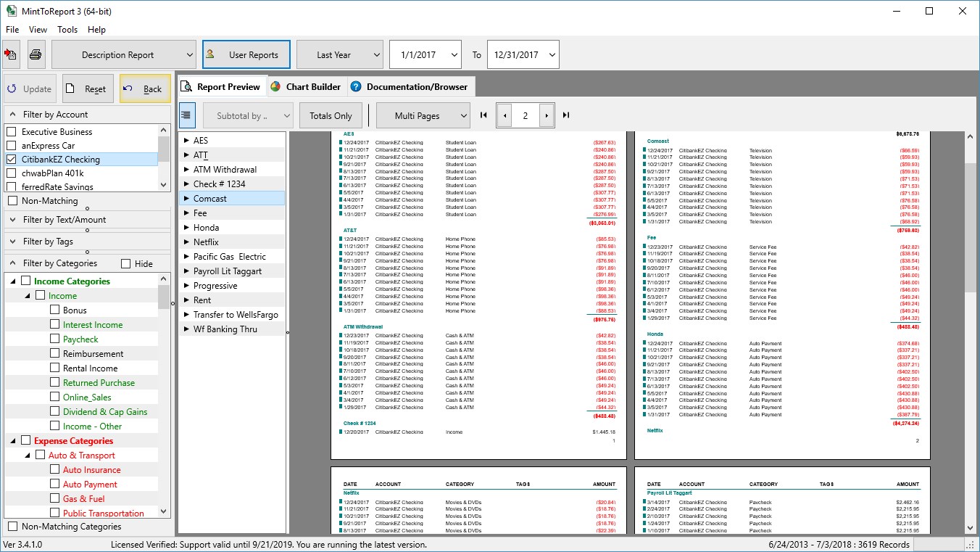
Task: Check the Paycheck category
Action: click(x=55, y=339)
